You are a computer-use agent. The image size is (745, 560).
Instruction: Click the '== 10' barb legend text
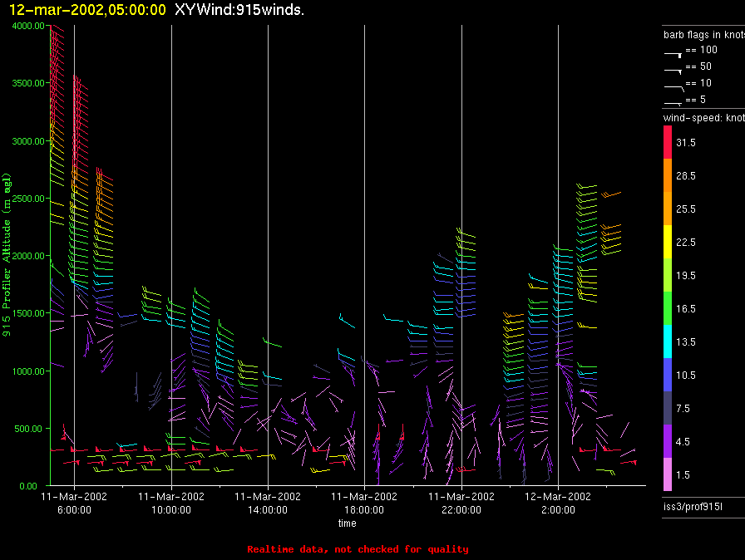pos(698,83)
